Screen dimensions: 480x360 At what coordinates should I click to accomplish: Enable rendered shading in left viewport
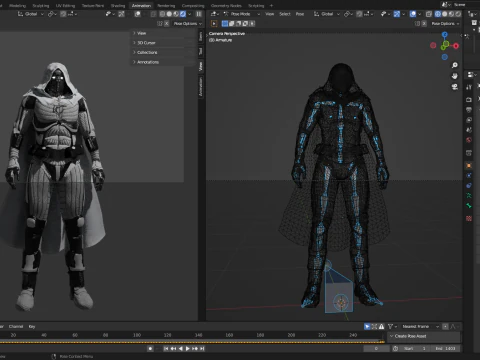[183, 14]
